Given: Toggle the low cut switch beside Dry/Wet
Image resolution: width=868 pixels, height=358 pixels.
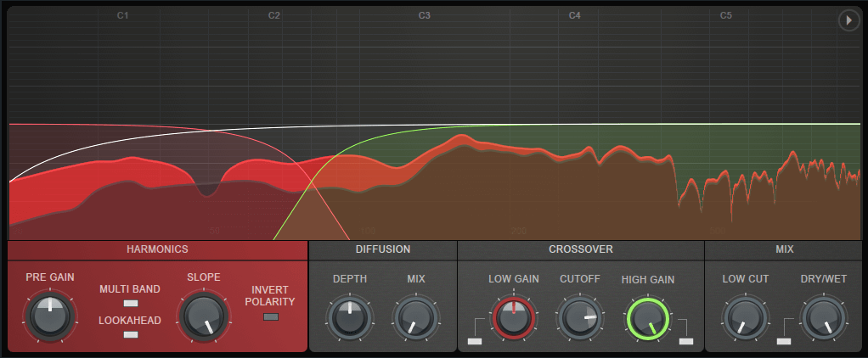Looking at the screenshot, I should pyautogui.click(x=783, y=340).
